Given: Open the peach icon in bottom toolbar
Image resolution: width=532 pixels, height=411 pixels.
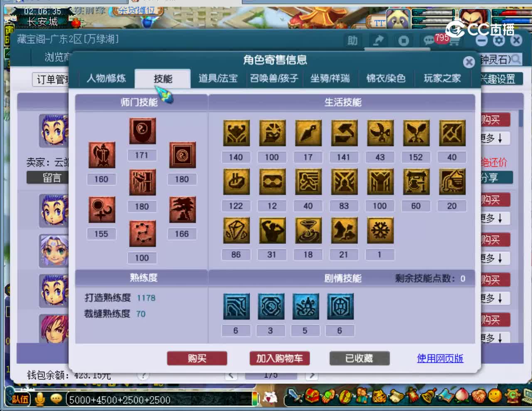Looking at the screenshot, I should 462,396.
